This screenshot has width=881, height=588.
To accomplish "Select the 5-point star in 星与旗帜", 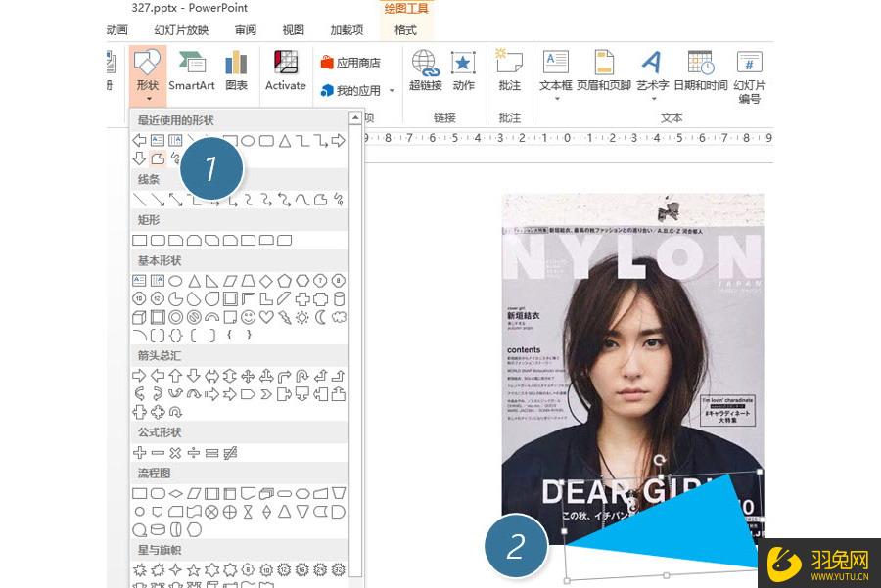I will point(194,570).
